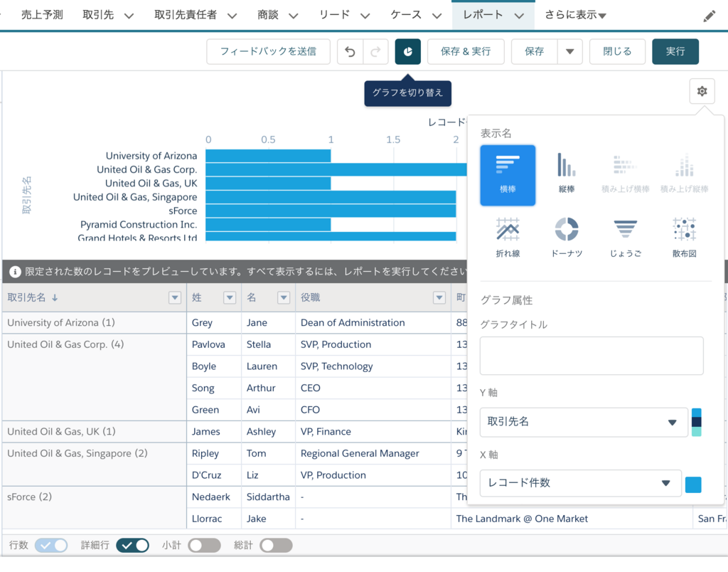The height and width of the screenshot is (572, 728).
Task: Expand the 商談 tab chevron
Action: (x=294, y=16)
